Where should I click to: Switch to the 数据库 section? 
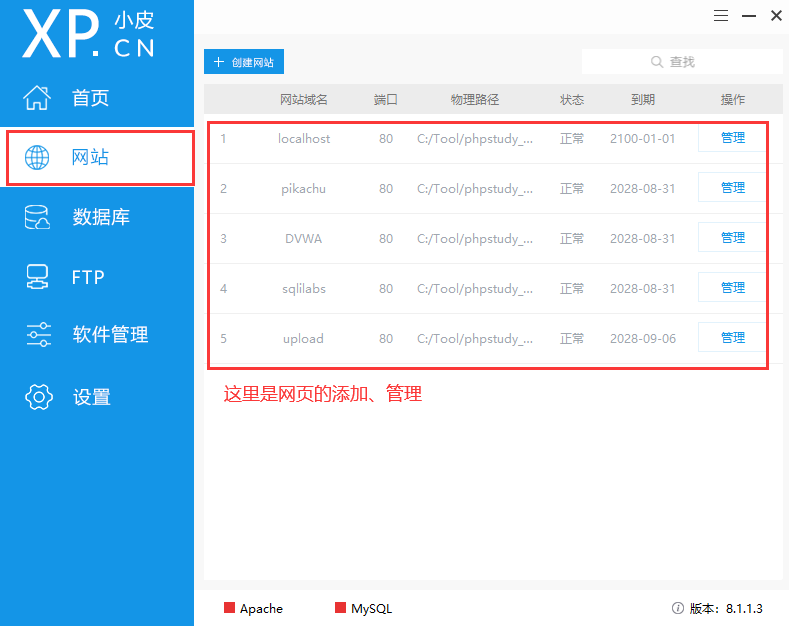[x=100, y=217]
